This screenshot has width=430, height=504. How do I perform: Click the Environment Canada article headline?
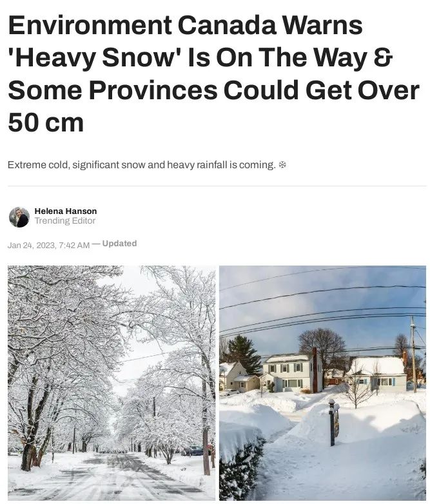click(213, 73)
